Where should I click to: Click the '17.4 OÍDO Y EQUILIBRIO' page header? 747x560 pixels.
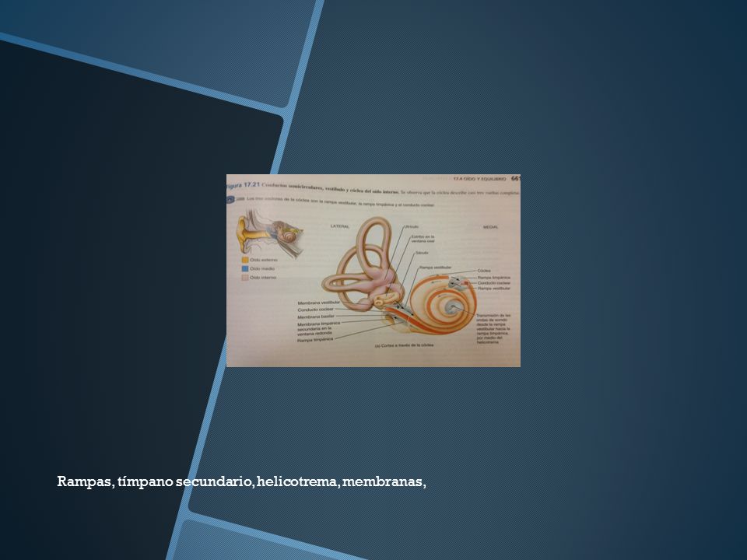tap(480, 179)
